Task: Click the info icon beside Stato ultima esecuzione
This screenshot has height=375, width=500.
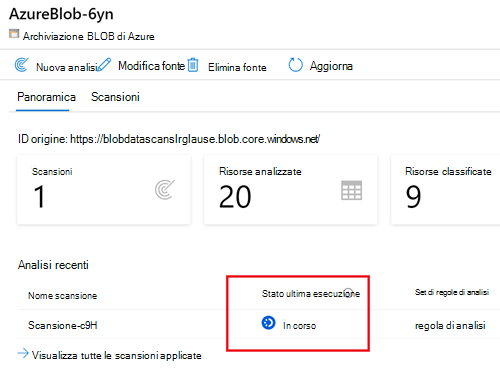Action: coord(348,292)
